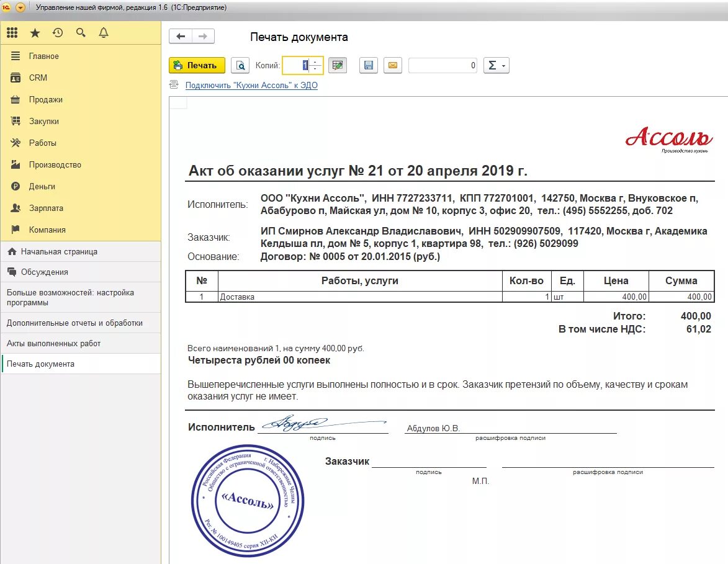Select the Печать документа tab
This screenshot has height=564, width=728.
(81, 364)
